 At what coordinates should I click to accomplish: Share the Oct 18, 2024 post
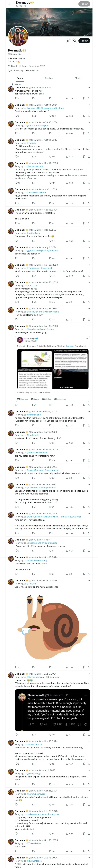pyautogui.click(x=89, y=116)
